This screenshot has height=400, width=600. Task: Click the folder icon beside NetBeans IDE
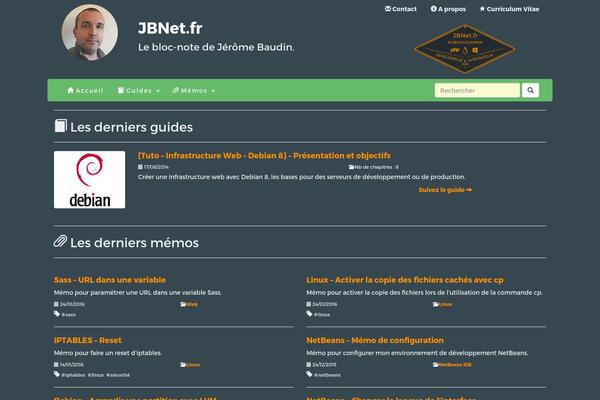(436, 365)
